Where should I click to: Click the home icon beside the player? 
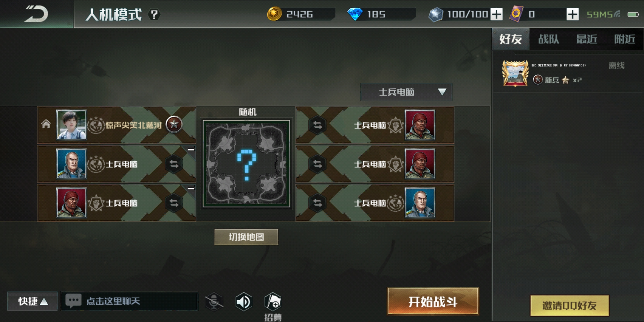tap(46, 124)
